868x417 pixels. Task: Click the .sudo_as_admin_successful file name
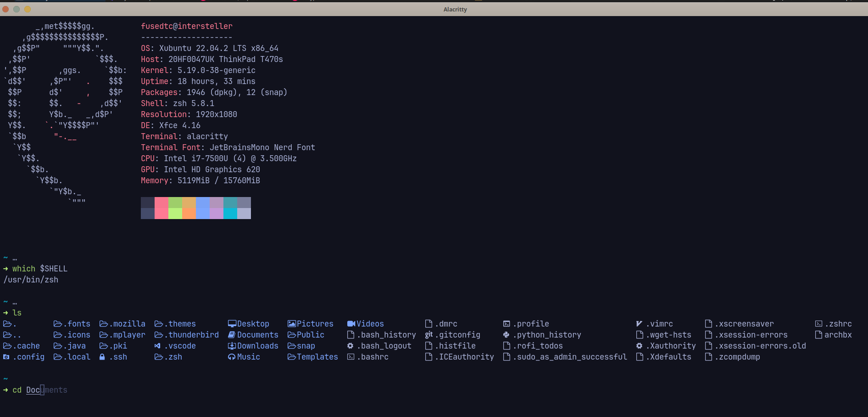(570, 357)
